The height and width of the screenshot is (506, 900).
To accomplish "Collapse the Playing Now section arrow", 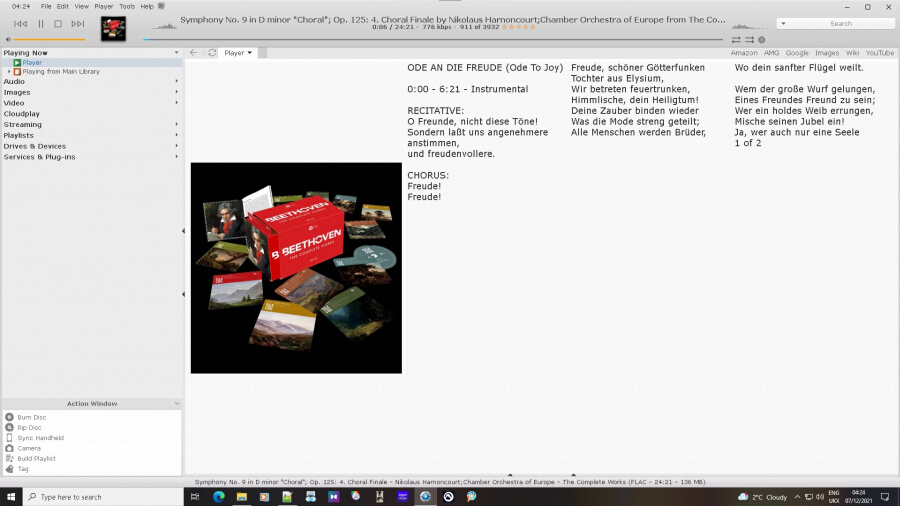I will pos(176,53).
